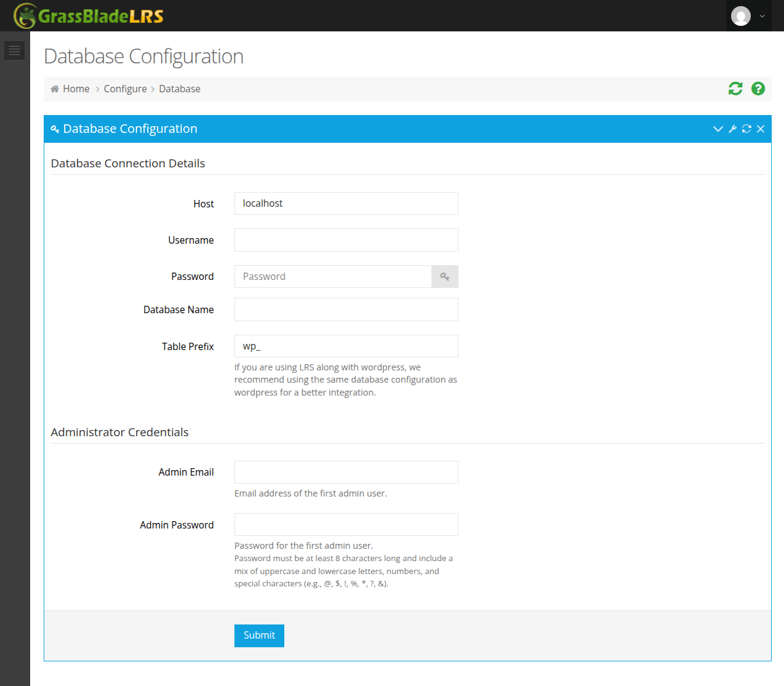784x686 pixels.
Task: Reload the Database Configuration panel
Action: point(746,129)
